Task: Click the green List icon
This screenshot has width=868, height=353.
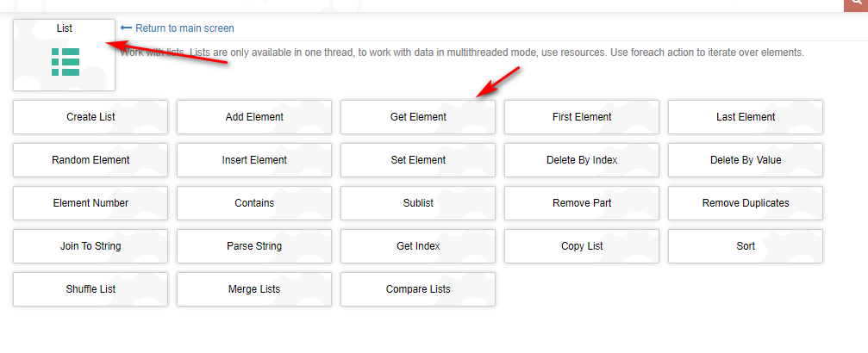Action: [66, 62]
